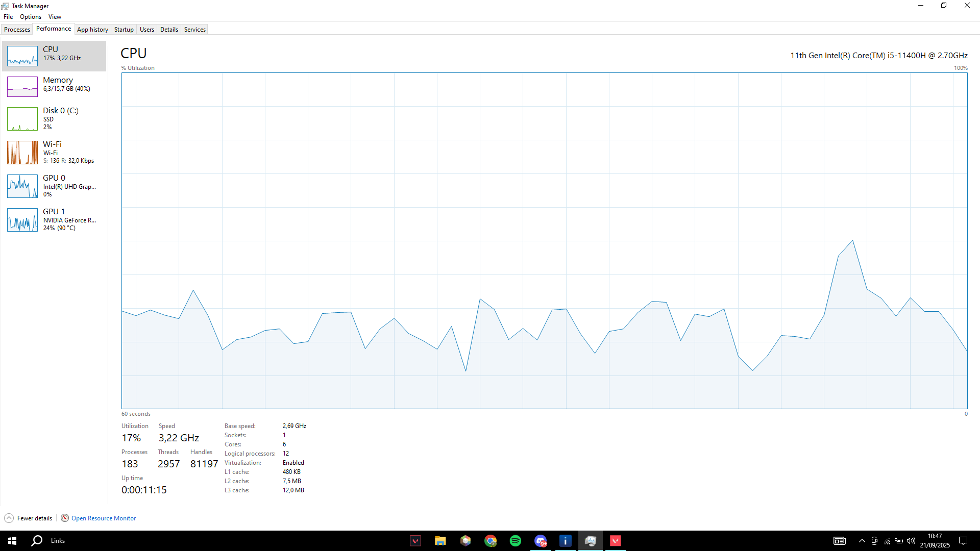The height and width of the screenshot is (551, 980).
Task: Click the taskbar volume speaker icon
Action: 911,541
